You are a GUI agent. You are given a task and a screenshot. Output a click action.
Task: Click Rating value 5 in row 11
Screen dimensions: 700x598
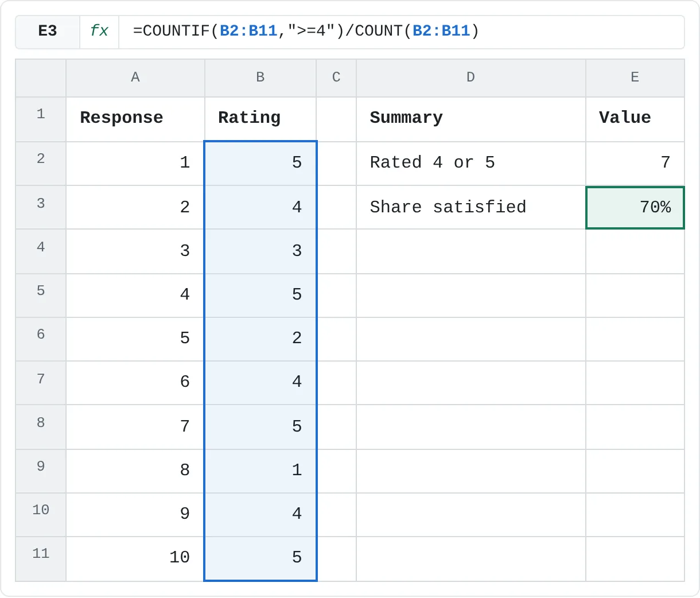point(260,559)
